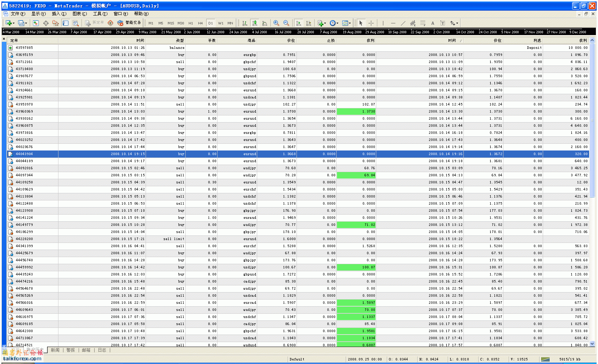Screen dimensions: 598x364
Task: Toggle chart auto scroll icon
Action: point(298,23)
